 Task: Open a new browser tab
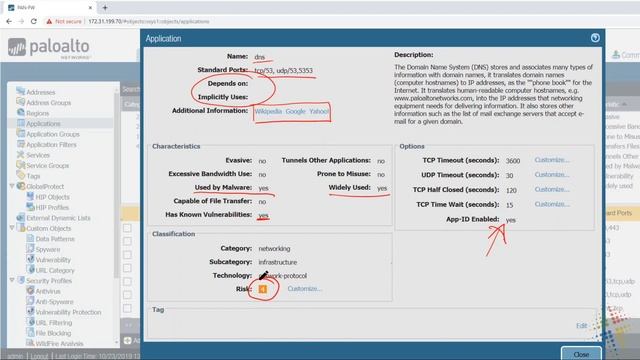click(105, 7)
